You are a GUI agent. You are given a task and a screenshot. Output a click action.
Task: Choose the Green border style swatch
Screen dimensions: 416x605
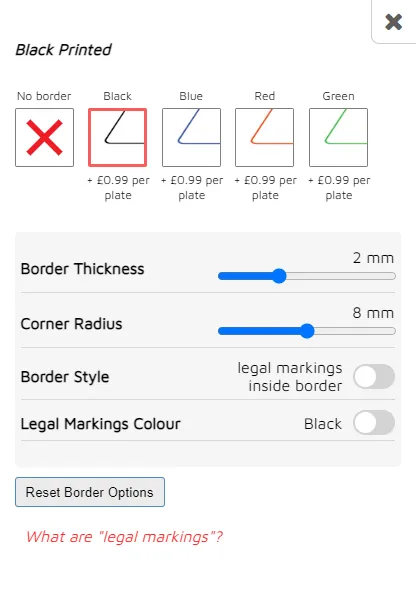pos(338,137)
